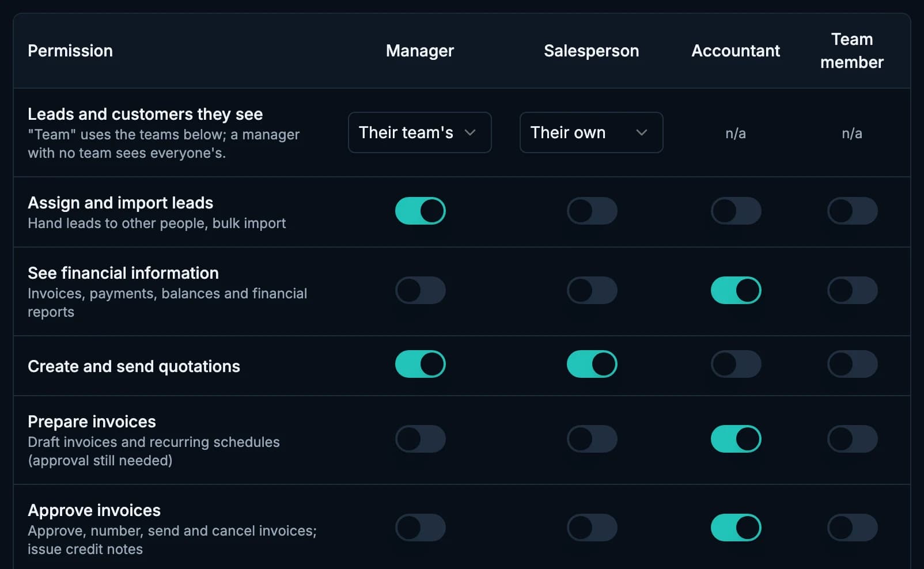Enable Assign and import leads for Team member
The image size is (924, 569).
click(852, 211)
